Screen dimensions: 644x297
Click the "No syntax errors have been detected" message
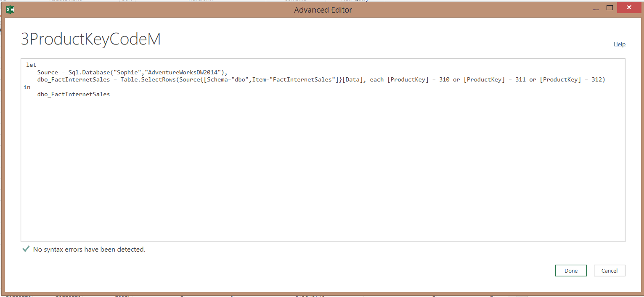(x=89, y=249)
